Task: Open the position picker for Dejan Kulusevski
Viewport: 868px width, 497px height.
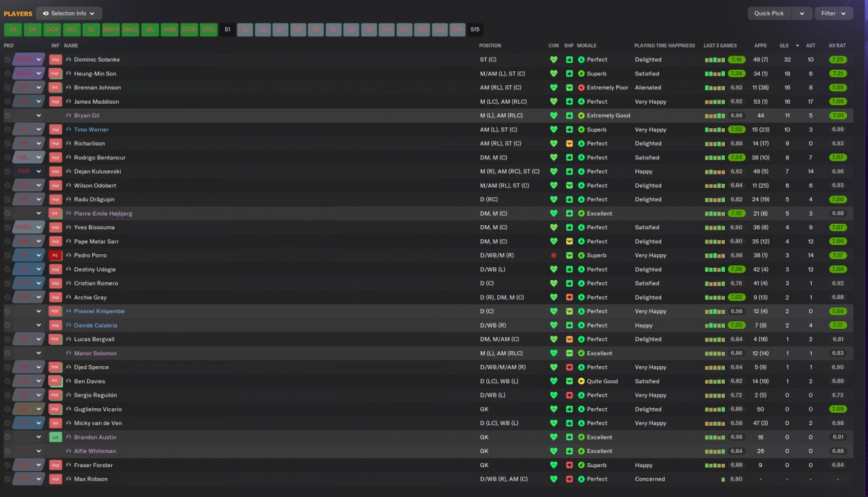Action: 29,172
